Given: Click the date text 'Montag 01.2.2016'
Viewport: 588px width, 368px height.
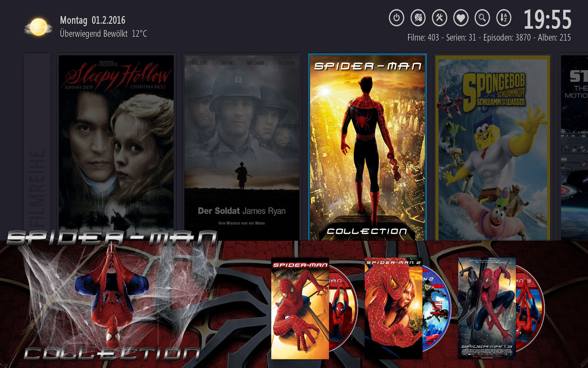Looking at the screenshot, I should 93,20.
